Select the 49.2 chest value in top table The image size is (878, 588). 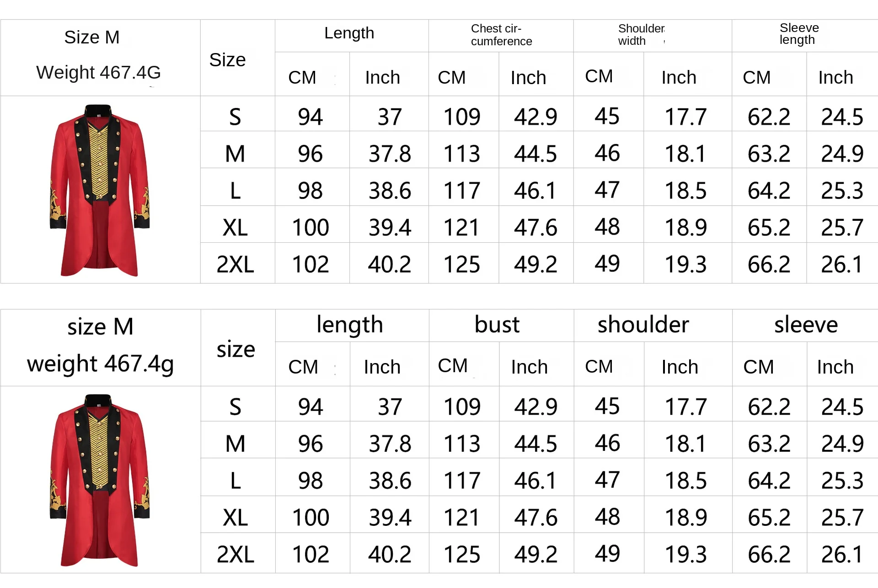(x=535, y=264)
